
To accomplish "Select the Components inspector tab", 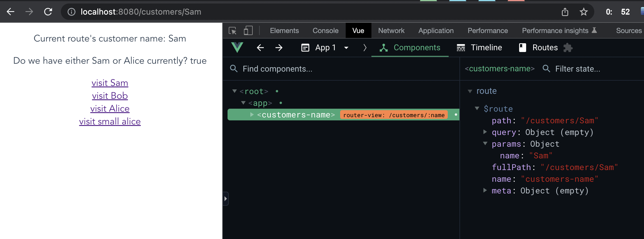I will point(410,48).
